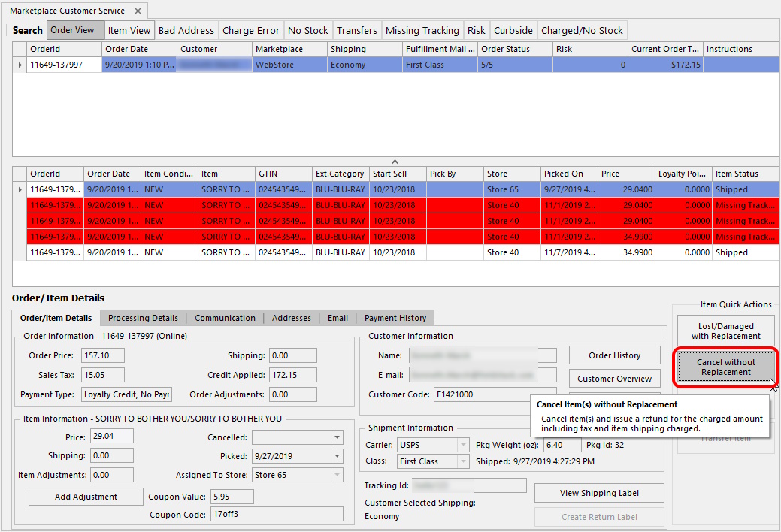This screenshot has width=781, height=532.
Task: Click the Coupon Code field
Action: pos(277,514)
